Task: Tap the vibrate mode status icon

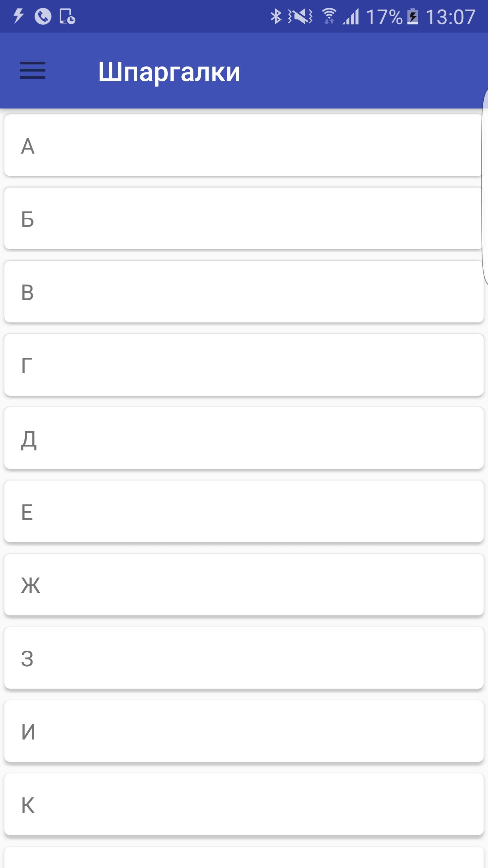Action: [x=301, y=16]
